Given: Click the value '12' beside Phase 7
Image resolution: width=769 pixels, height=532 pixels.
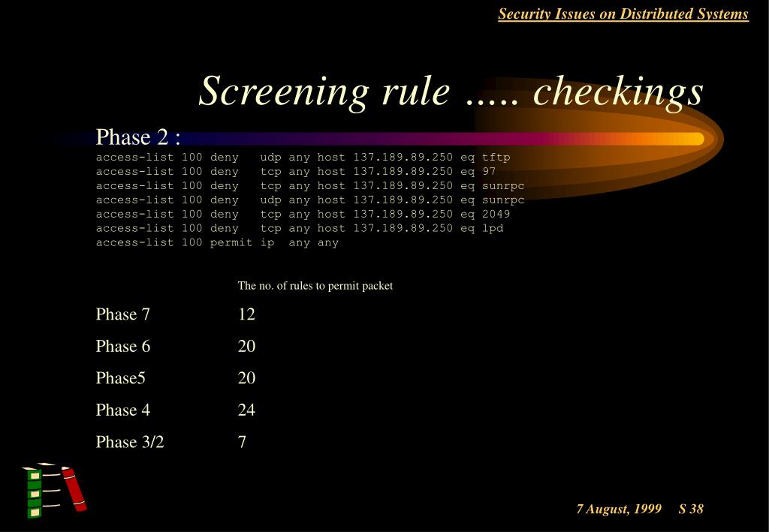Looking at the screenshot, I should point(246,314).
